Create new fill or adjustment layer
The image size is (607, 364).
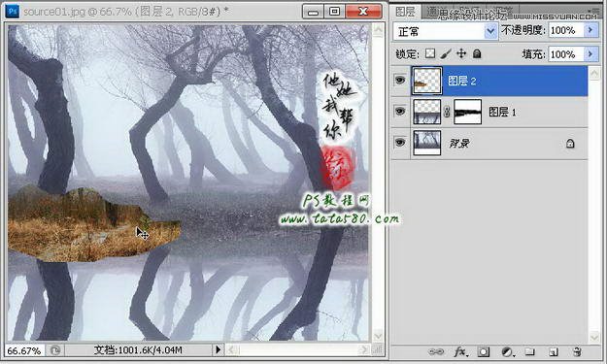click(x=507, y=351)
